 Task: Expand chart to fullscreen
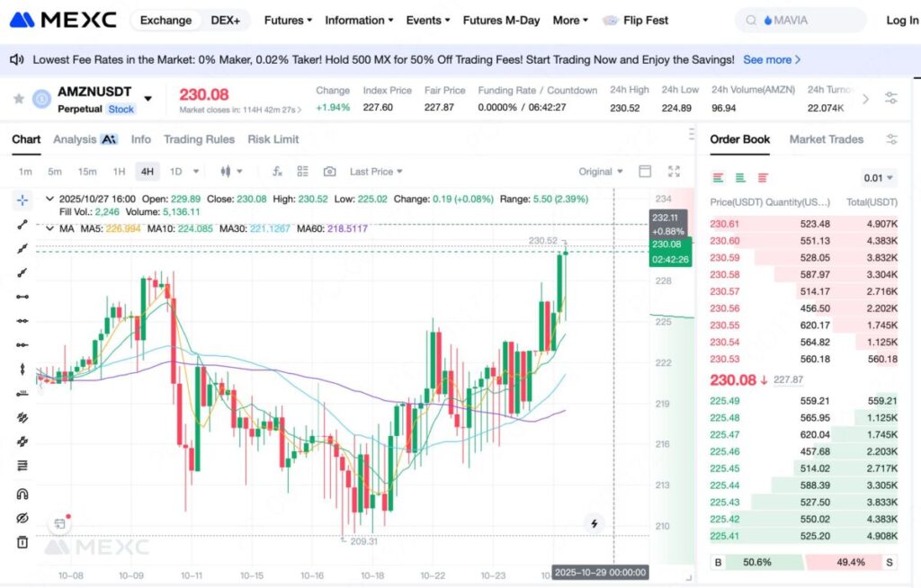(674, 172)
